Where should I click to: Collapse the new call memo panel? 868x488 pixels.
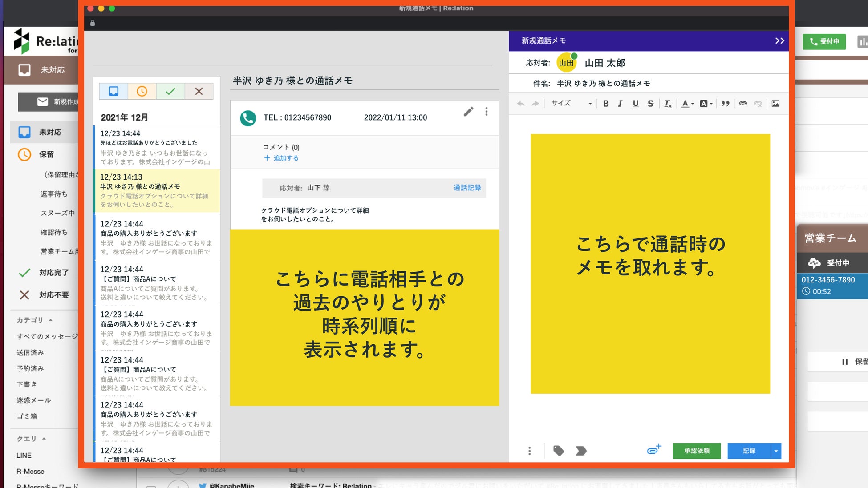[779, 41]
